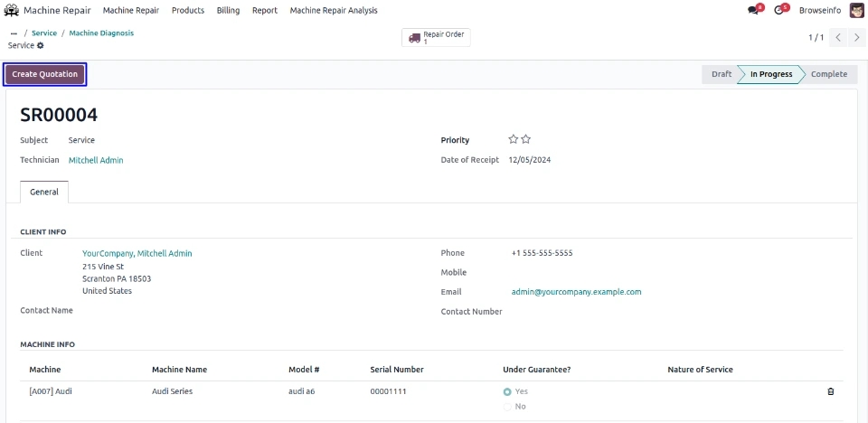Open the activities clock icon

[779, 11]
